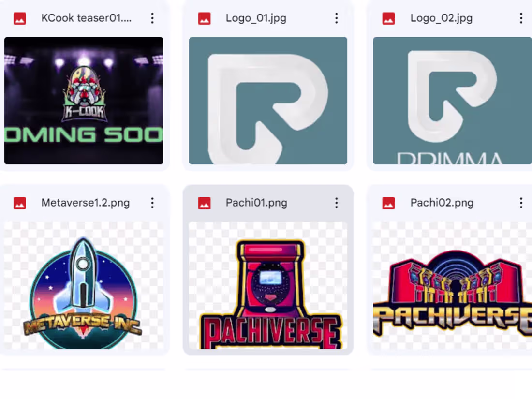Screen dimensions: 532x399
Task: Open the more actions menu for Metaverse1.2.png
Action: click(152, 203)
